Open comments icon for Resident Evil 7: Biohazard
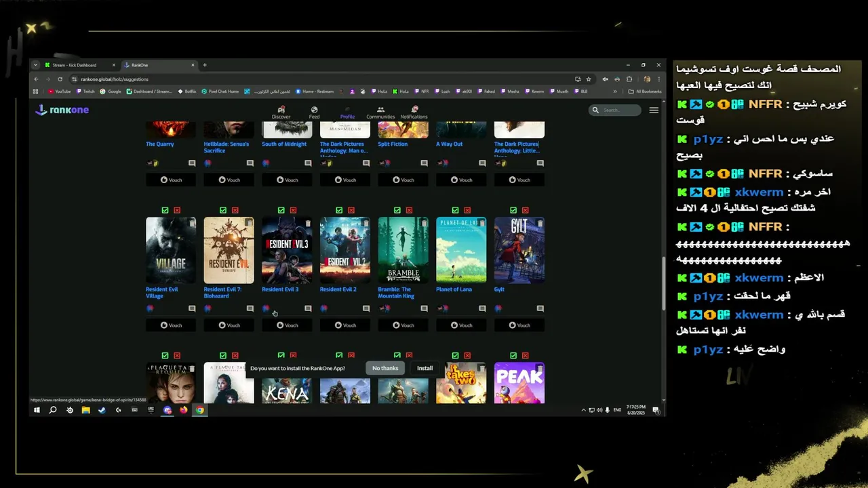Viewport: 868px width, 488px height. [250, 308]
